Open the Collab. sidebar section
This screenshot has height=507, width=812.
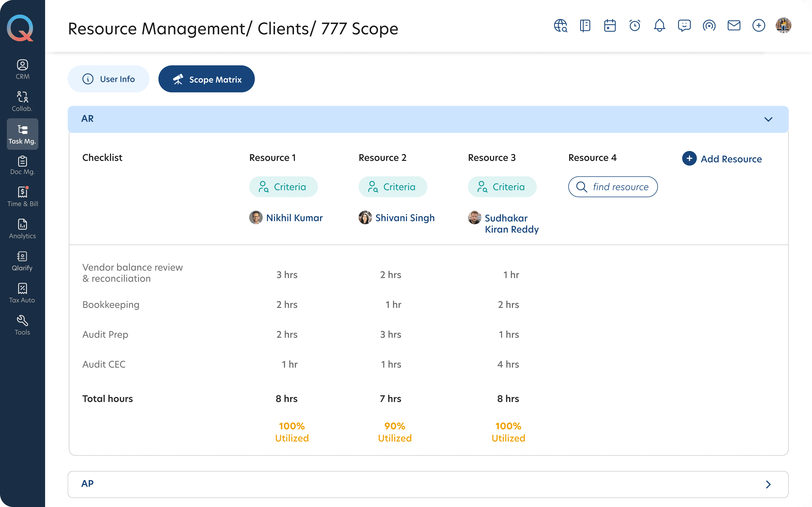pyautogui.click(x=23, y=101)
